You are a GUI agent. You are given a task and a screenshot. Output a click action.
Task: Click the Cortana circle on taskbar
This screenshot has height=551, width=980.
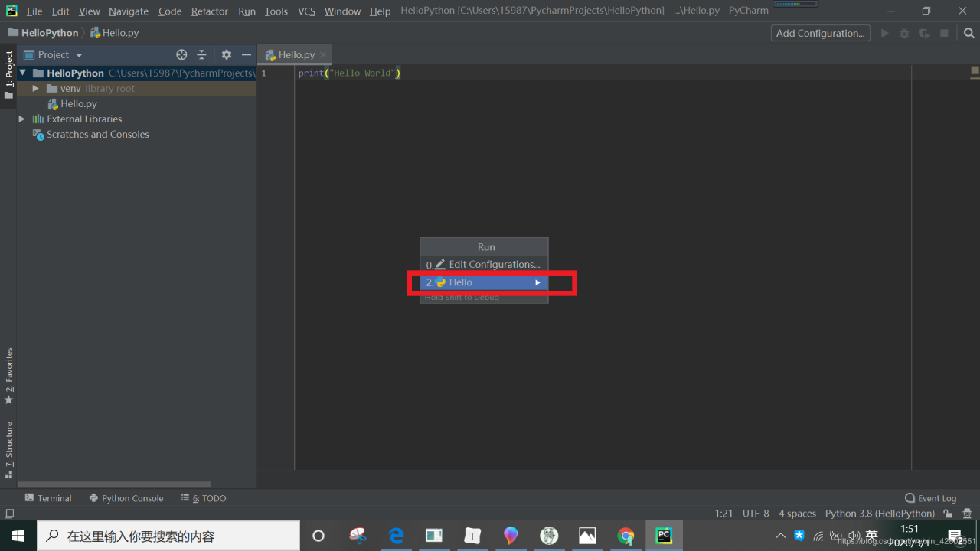pos(318,536)
